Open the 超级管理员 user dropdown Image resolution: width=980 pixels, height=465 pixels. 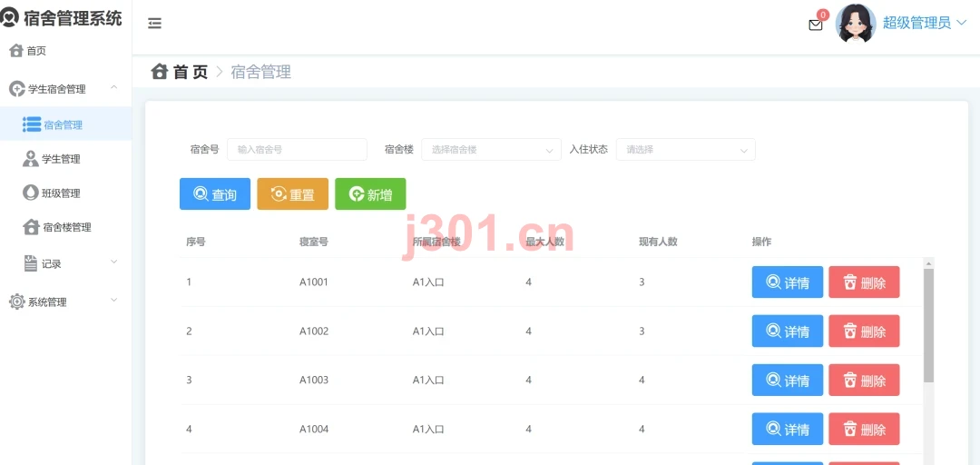pos(925,23)
